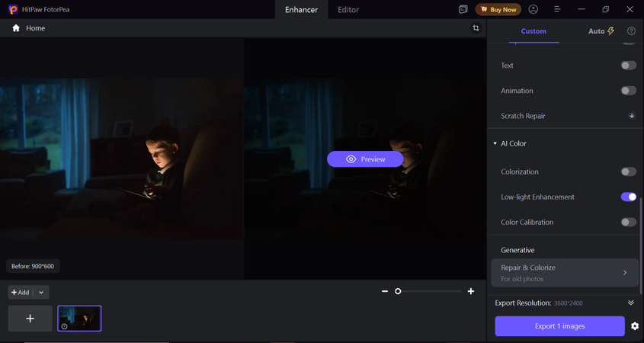This screenshot has height=343, width=644.
Task: Open the user account profile icon
Action: click(x=533, y=9)
